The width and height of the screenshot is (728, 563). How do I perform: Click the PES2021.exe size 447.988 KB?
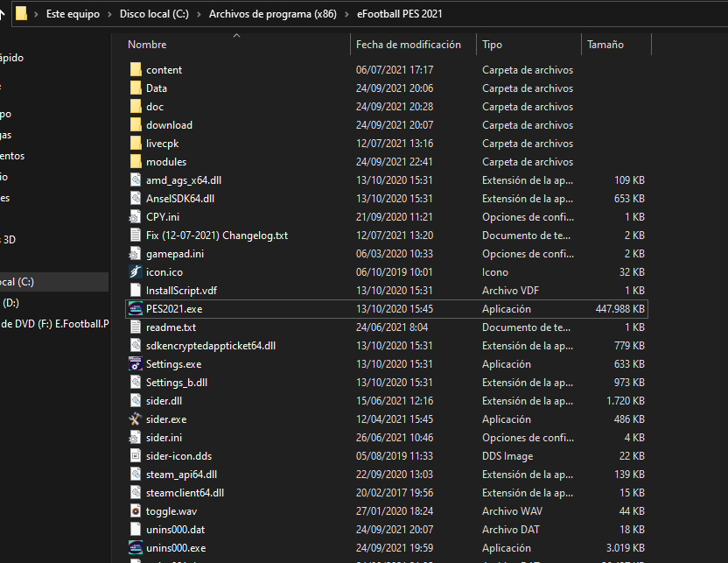[619, 309]
